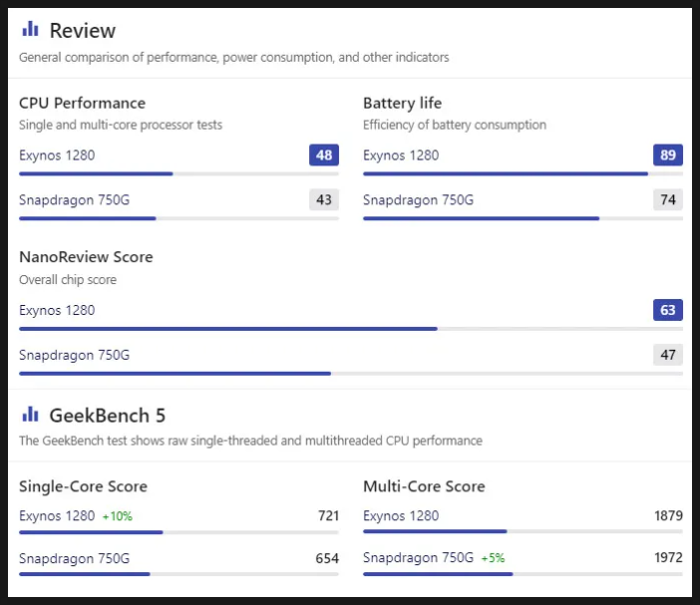Click the Snapdragon 750G battery badge 74
Screen dimensions: 700x605
[668, 199]
